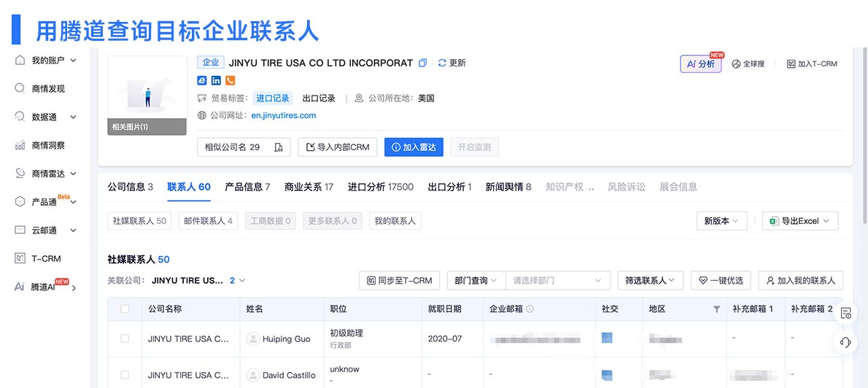Screen dimensions: 868x388
Task: Click the 进口记录 trade tag
Action: coord(272,98)
